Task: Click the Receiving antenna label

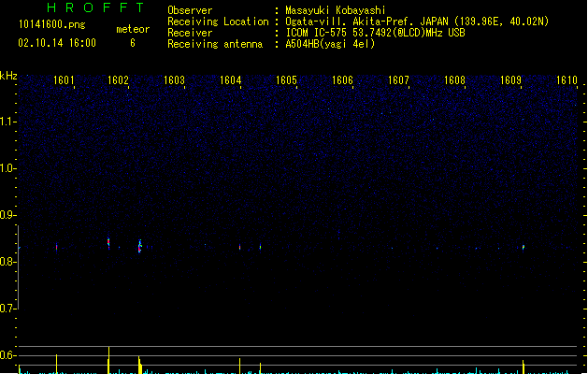Action: pos(215,44)
